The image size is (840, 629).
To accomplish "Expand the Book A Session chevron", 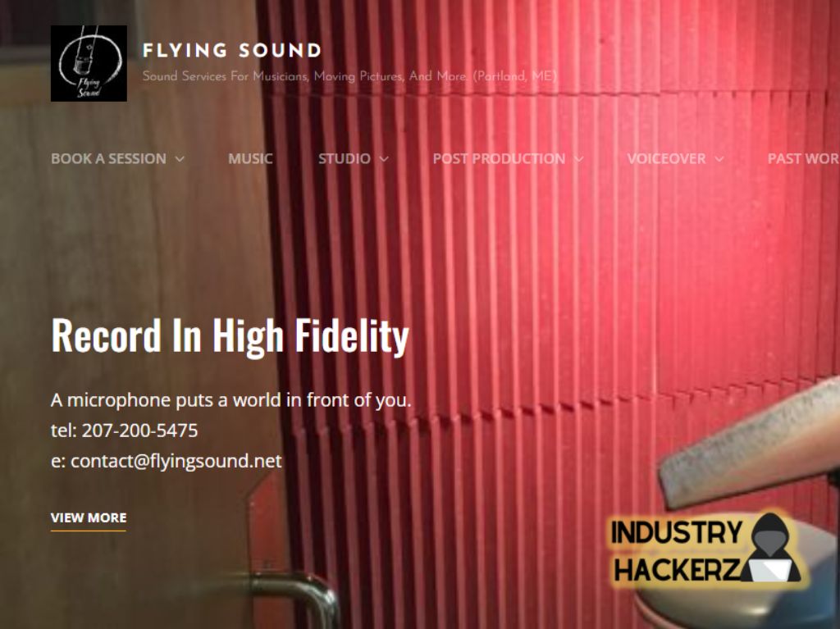I will (x=180, y=159).
